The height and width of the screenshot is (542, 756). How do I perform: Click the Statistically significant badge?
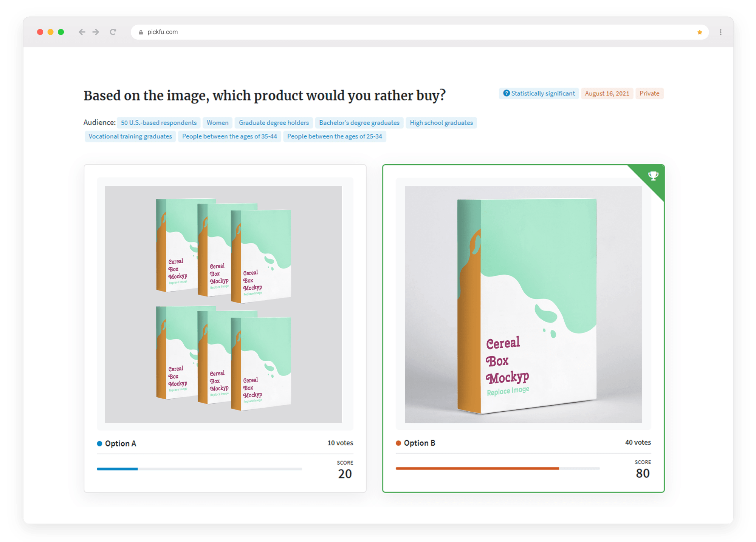click(543, 93)
